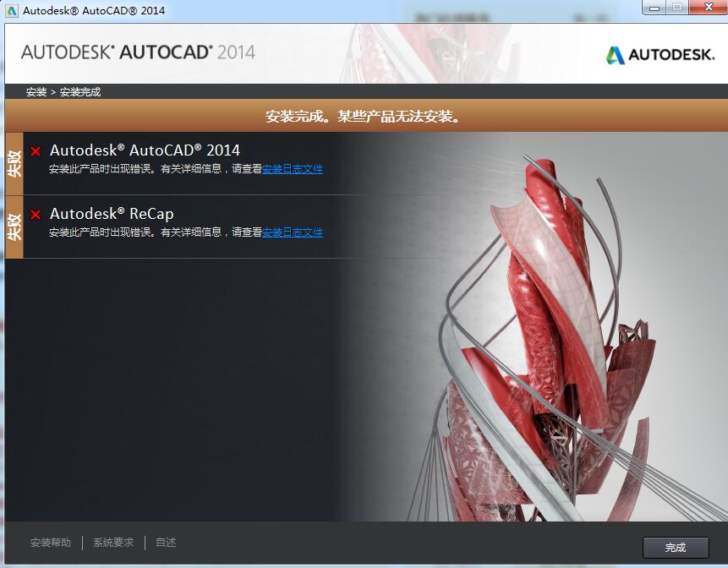728x568 pixels.
Task: Open the 自述 link
Action: [166, 543]
